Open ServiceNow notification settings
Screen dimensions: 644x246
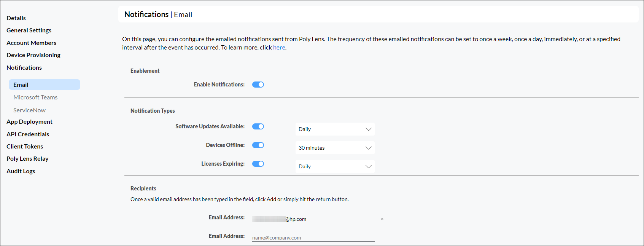point(29,110)
